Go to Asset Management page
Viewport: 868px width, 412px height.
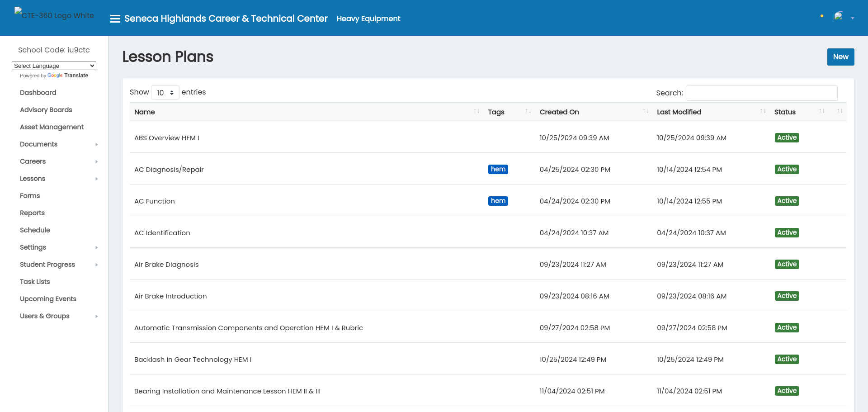(x=52, y=127)
